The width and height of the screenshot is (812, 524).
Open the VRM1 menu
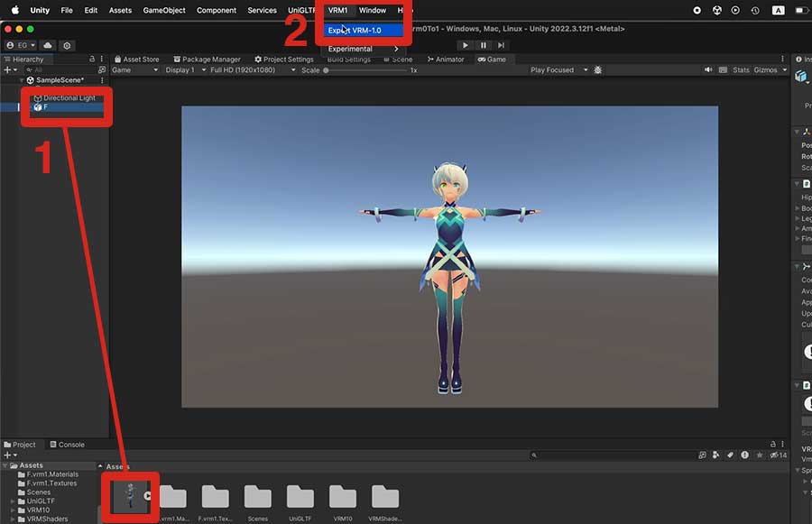point(337,10)
